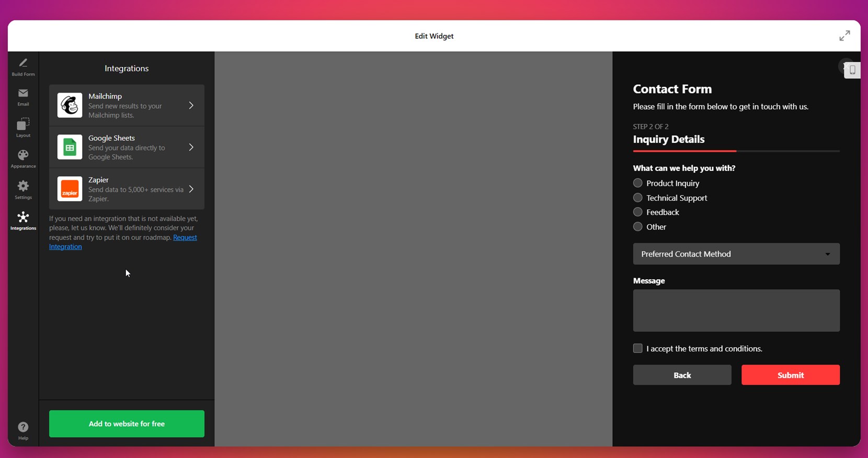The image size is (868, 458).
Task: Choose the Technical Support radio option
Action: coord(637,198)
